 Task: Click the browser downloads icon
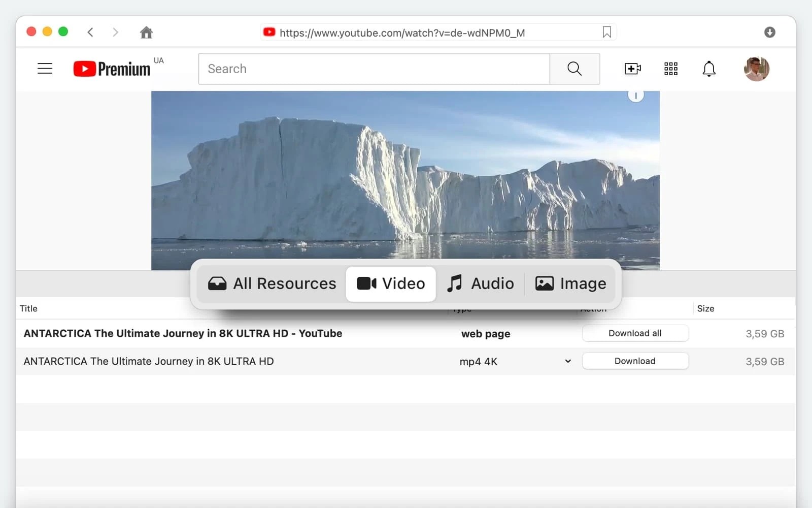pos(770,32)
